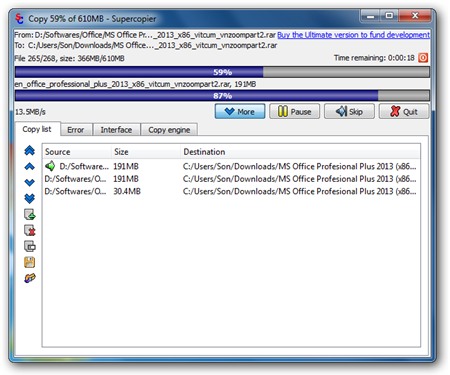
Task: Click the current file 87% progress bar
Action: (222, 96)
